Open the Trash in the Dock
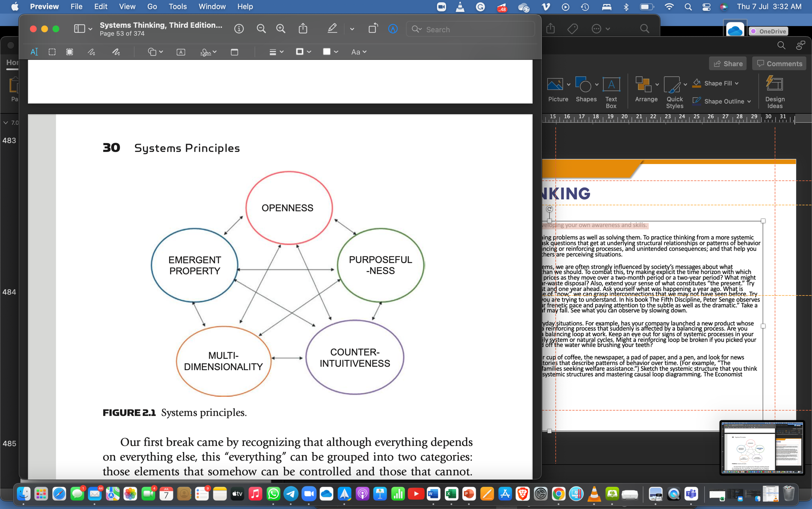The image size is (812, 509). click(x=789, y=494)
